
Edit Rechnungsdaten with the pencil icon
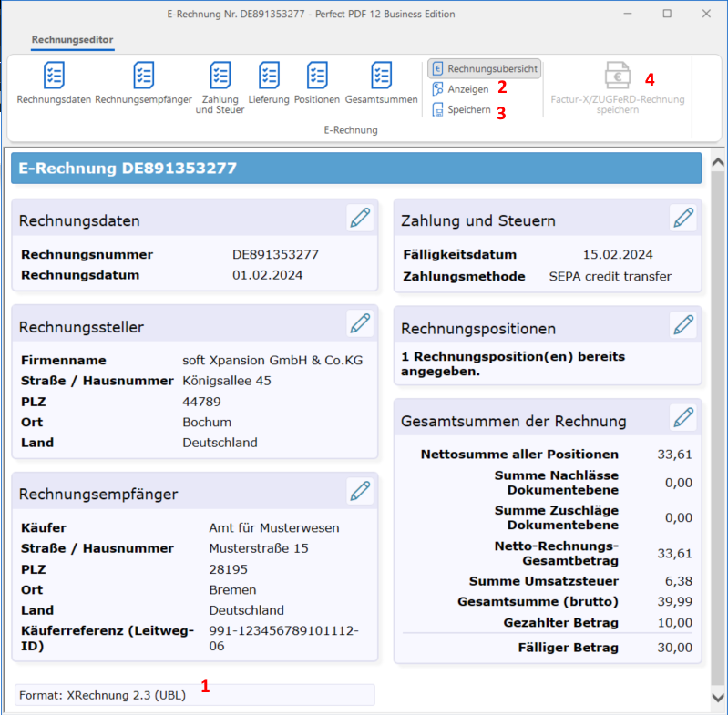click(x=360, y=218)
